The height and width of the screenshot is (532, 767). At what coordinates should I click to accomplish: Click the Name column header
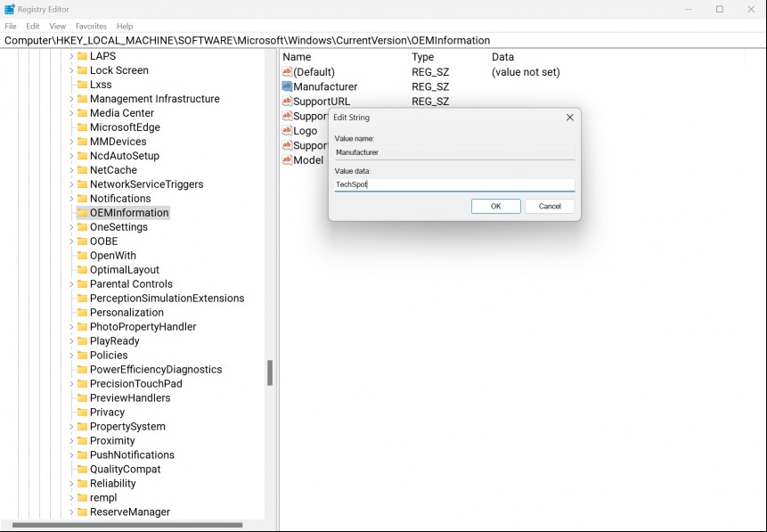click(345, 57)
